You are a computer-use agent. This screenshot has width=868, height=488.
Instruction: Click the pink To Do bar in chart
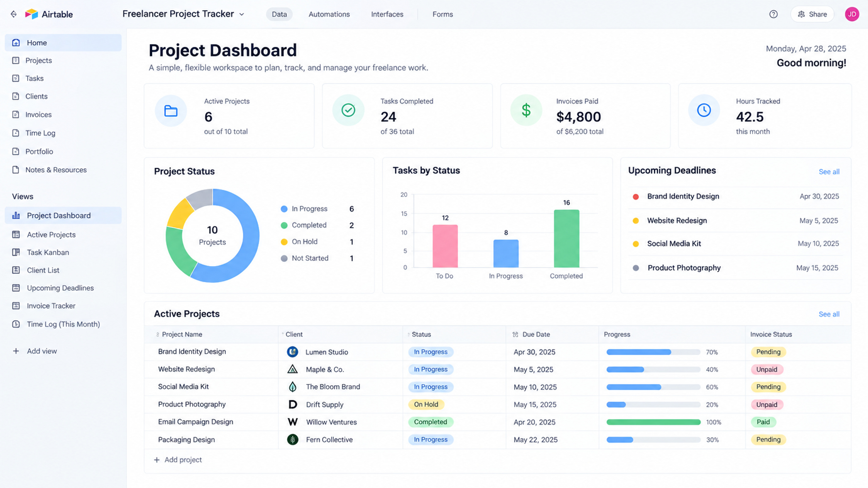445,246
